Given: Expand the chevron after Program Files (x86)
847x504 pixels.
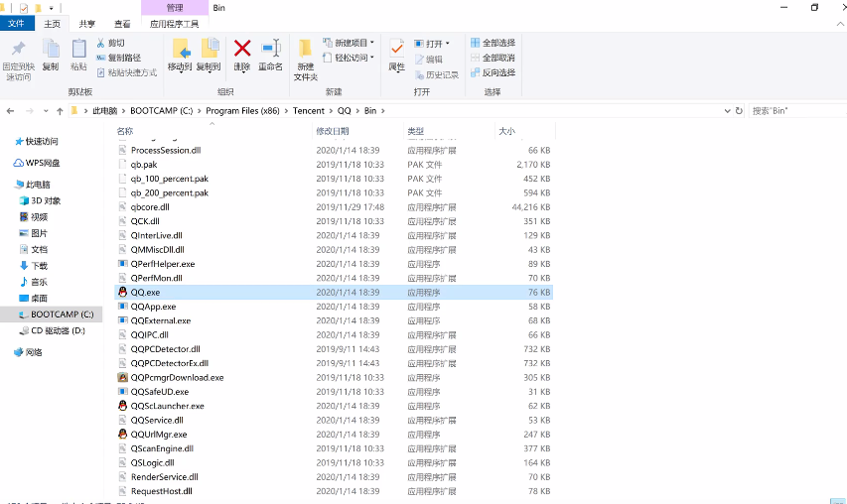Looking at the screenshot, I should [286, 110].
